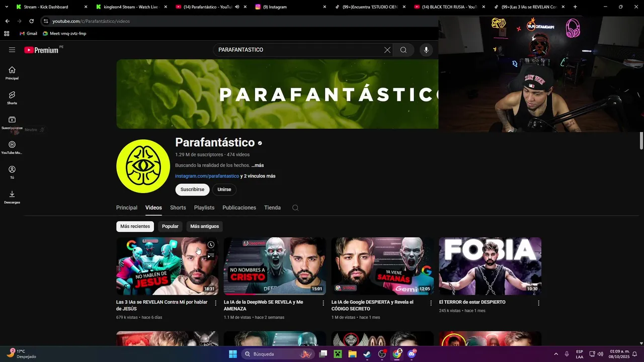Open the Publicaciones channel tab

[239, 208]
